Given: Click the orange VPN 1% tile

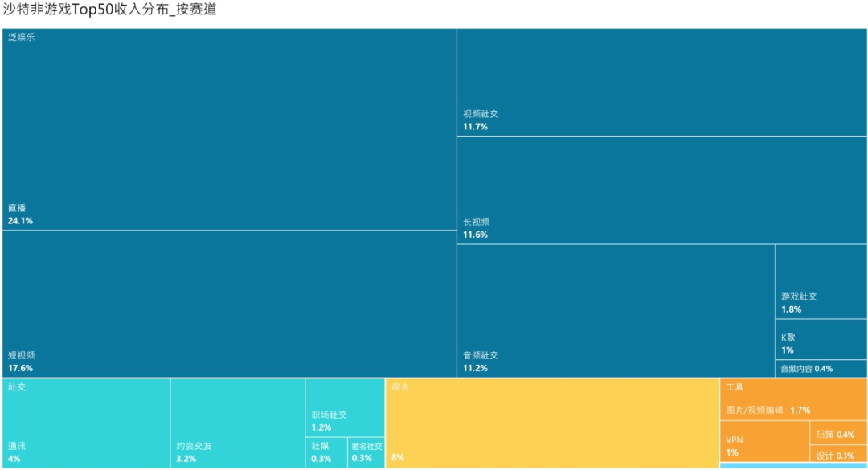Looking at the screenshot, I should [763, 442].
